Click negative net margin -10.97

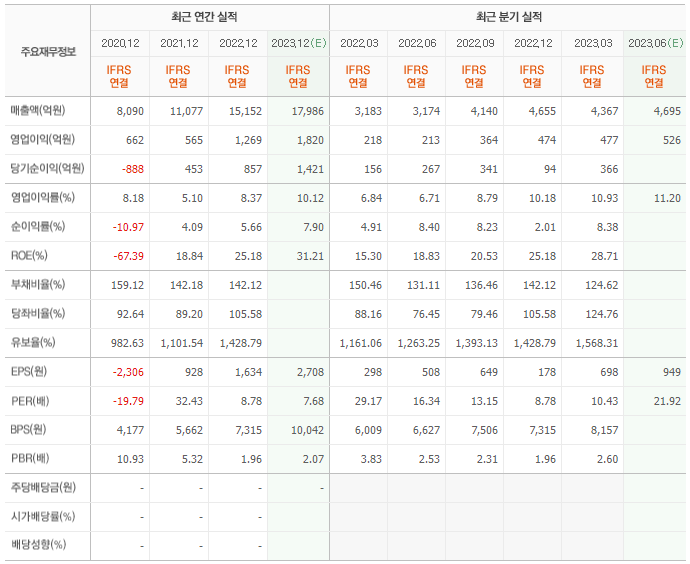point(128,227)
